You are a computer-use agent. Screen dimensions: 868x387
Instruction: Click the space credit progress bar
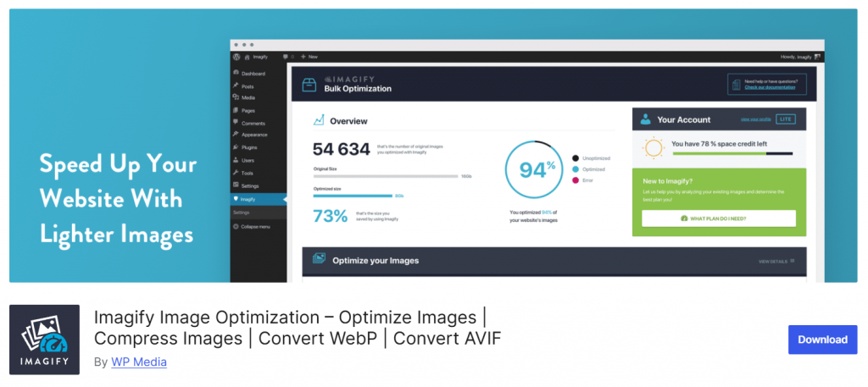click(x=732, y=153)
